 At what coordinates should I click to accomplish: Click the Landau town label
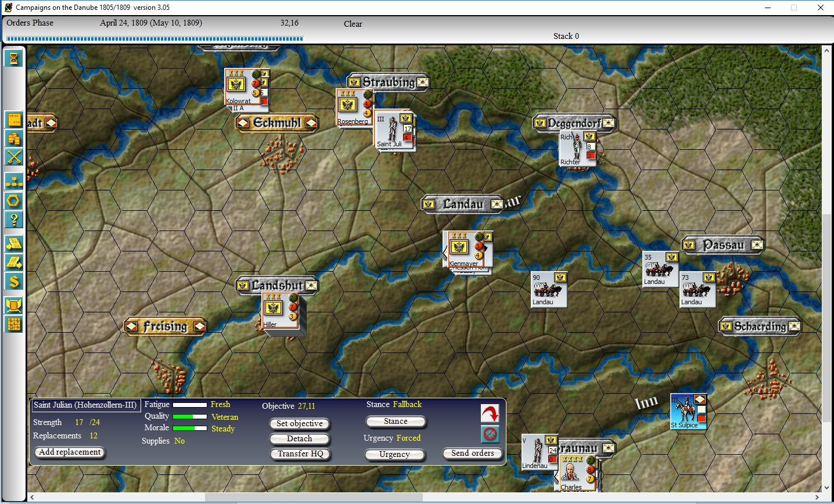[463, 204]
